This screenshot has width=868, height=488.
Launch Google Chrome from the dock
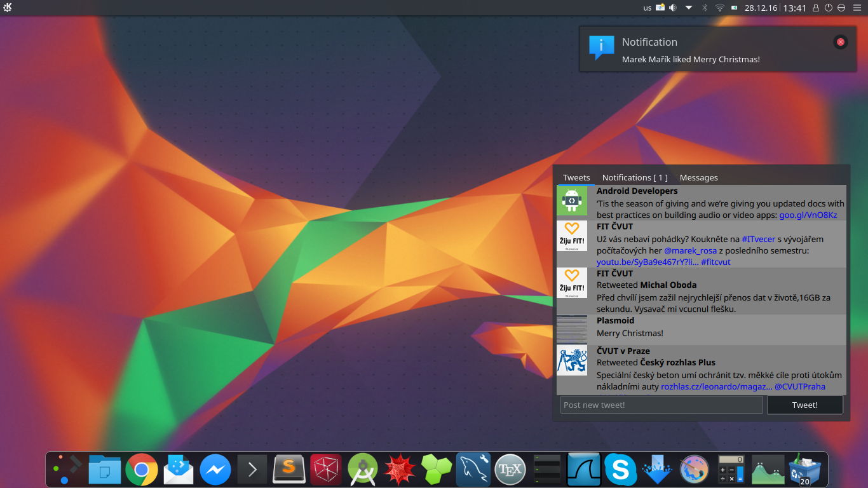click(x=142, y=469)
